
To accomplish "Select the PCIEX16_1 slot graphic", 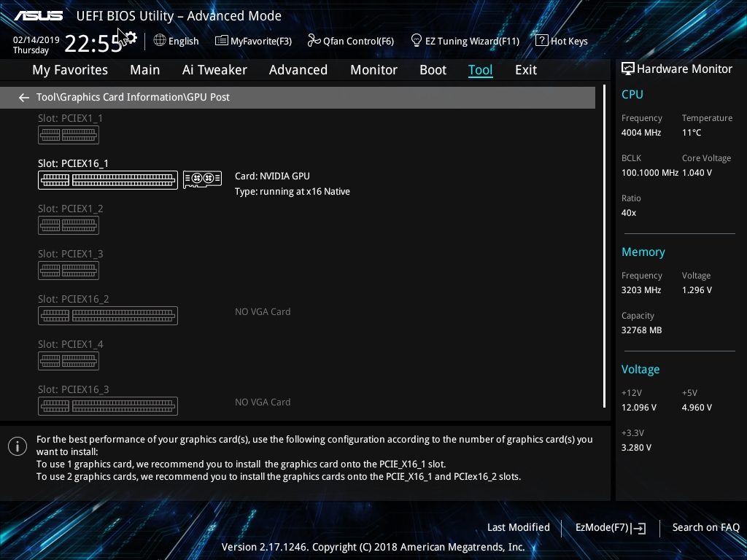I will (108, 180).
